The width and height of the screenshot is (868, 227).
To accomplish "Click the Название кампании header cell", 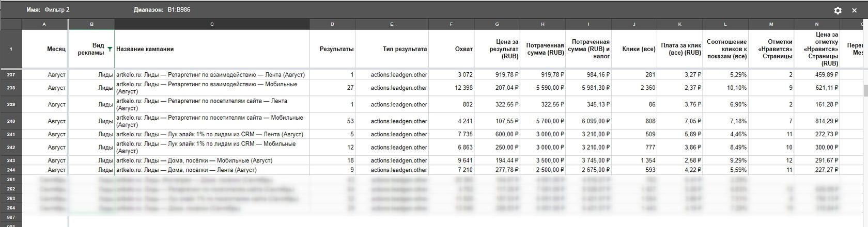I will [212, 49].
